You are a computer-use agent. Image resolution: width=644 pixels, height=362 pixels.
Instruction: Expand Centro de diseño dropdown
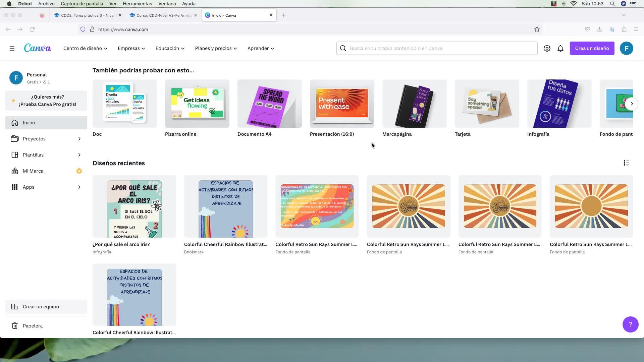(85, 48)
